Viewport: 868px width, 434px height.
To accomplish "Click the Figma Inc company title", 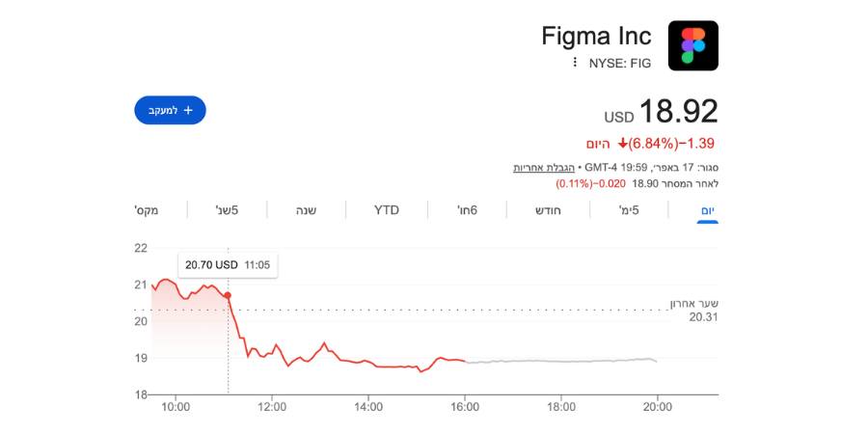I will [x=596, y=37].
